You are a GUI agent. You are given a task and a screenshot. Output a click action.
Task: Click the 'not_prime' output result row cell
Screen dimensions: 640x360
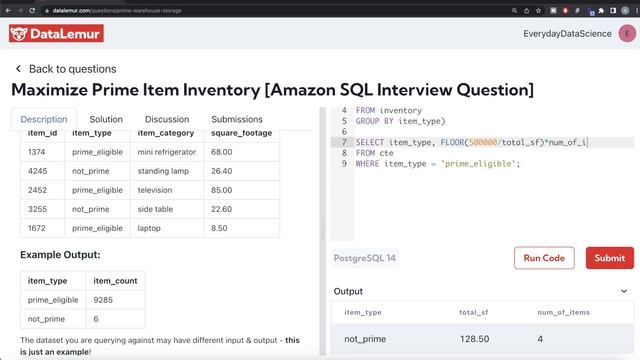tap(365, 339)
